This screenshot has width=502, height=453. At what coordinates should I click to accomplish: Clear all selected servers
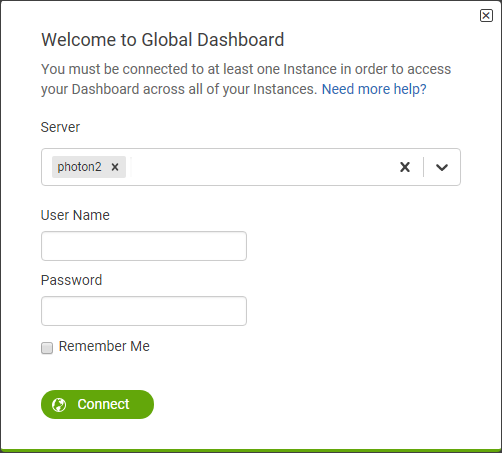405,167
